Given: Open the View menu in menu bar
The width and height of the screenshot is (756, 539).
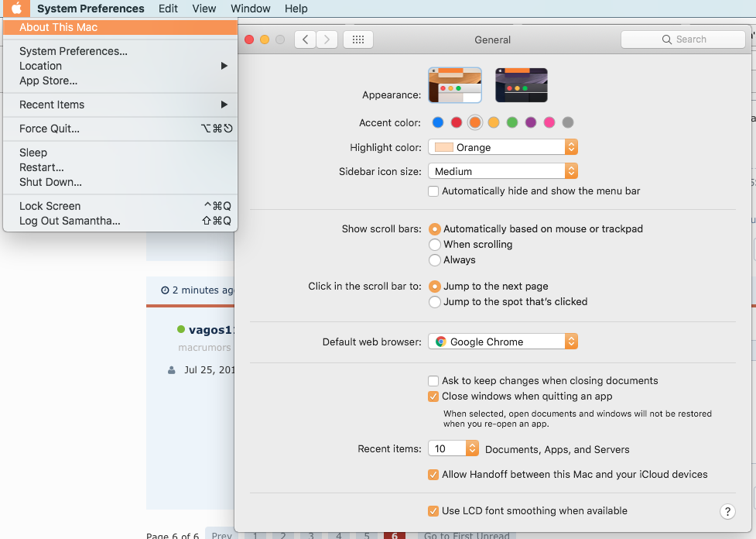Looking at the screenshot, I should pos(204,9).
